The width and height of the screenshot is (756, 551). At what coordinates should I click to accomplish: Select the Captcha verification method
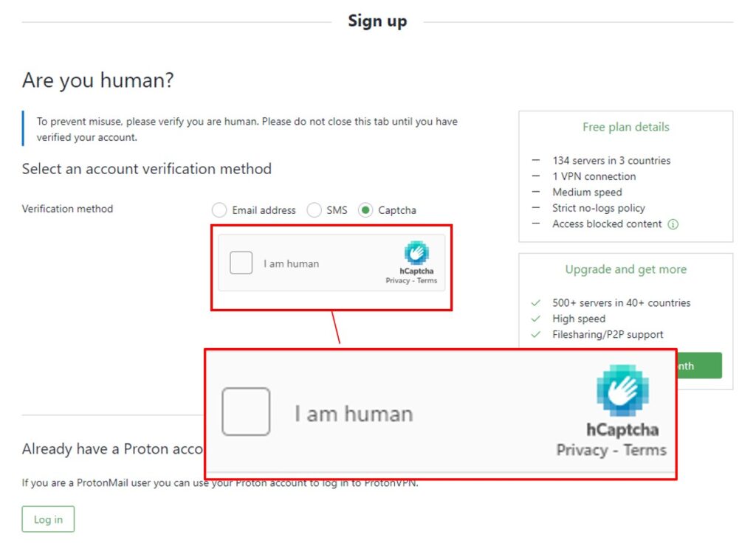point(366,209)
